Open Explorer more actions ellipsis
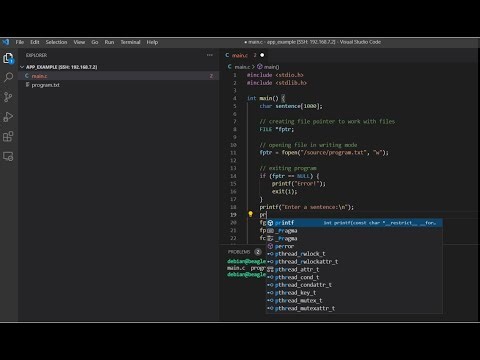480x360 pixels. tap(210, 55)
